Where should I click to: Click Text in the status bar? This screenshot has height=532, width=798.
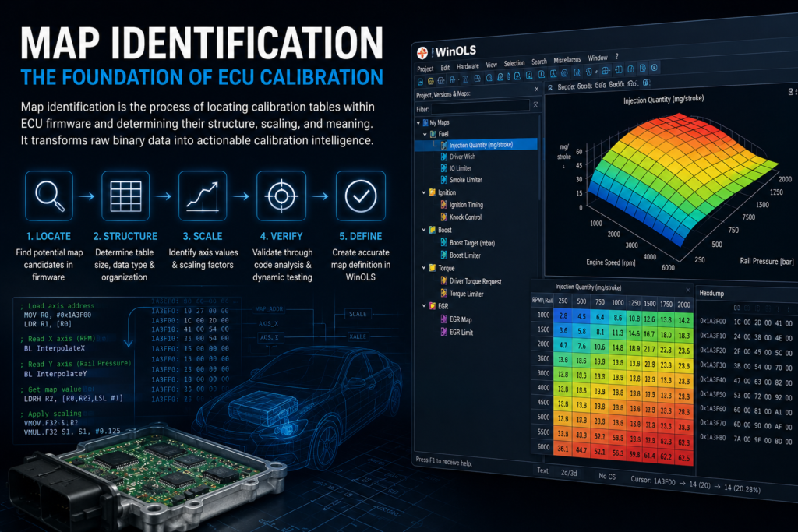[x=542, y=470]
